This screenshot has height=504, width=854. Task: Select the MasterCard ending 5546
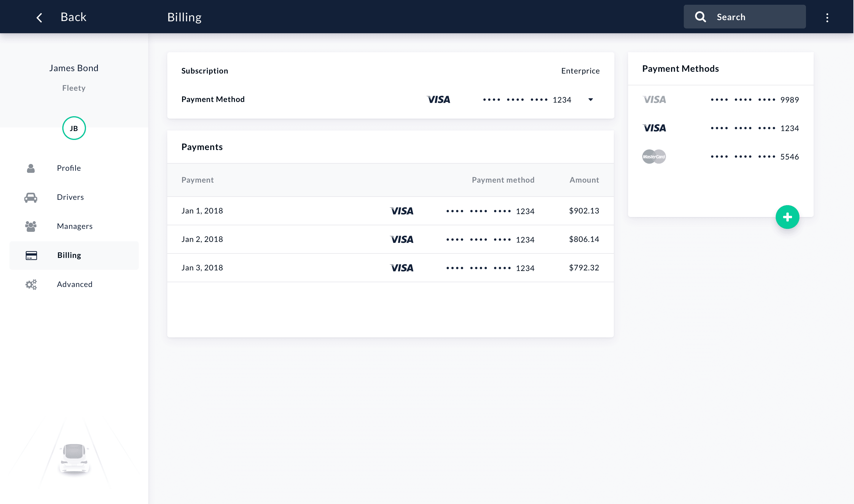[x=720, y=157]
